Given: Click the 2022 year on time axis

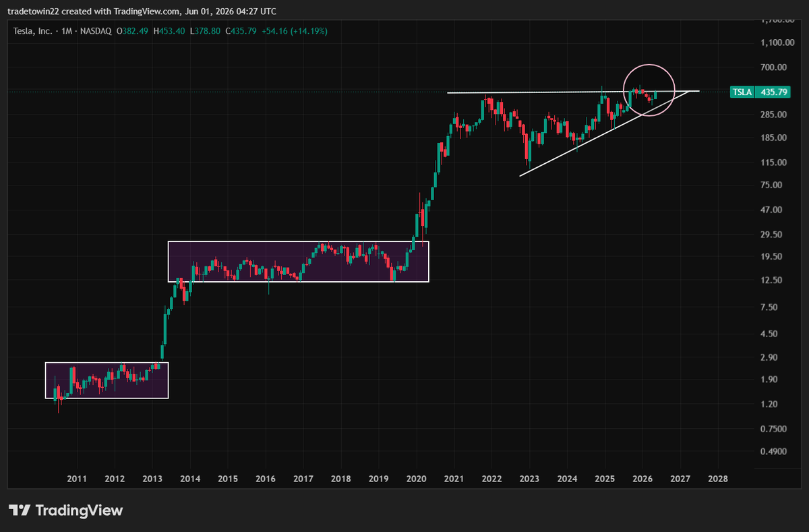Looking at the screenshot, I should (x=491, y=478).
